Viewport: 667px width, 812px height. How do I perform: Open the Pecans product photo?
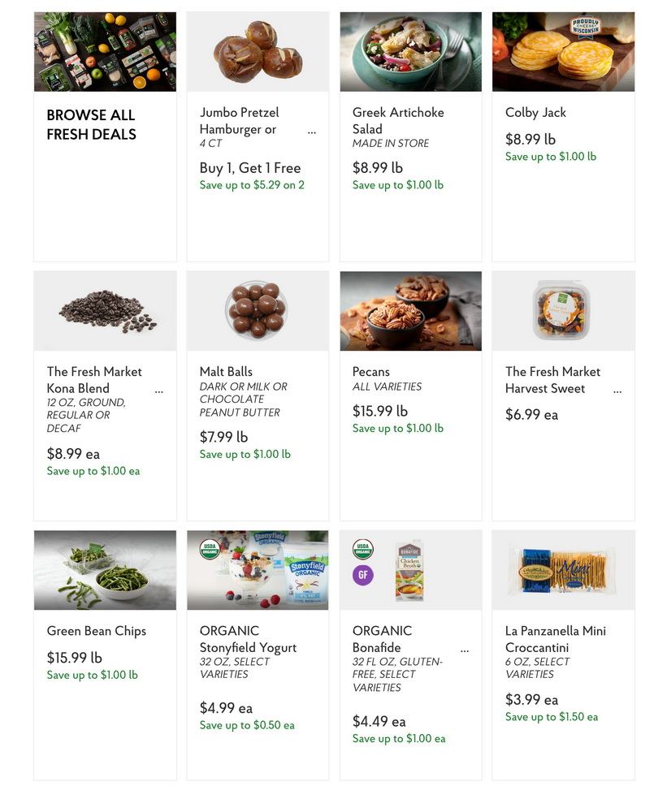click(411, 311)
